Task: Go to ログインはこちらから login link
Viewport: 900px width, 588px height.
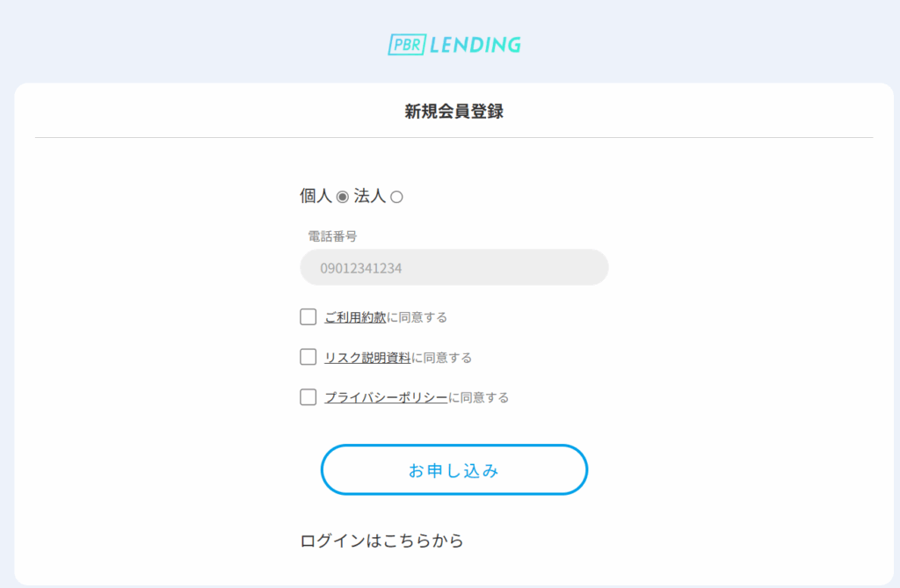Action: (x=381, y=541)
